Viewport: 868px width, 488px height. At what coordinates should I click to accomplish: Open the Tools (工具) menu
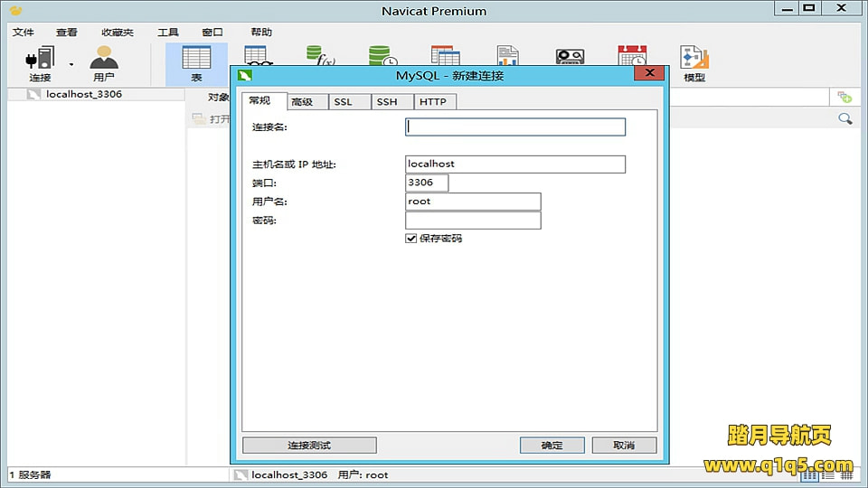click(x=168, y=33)
